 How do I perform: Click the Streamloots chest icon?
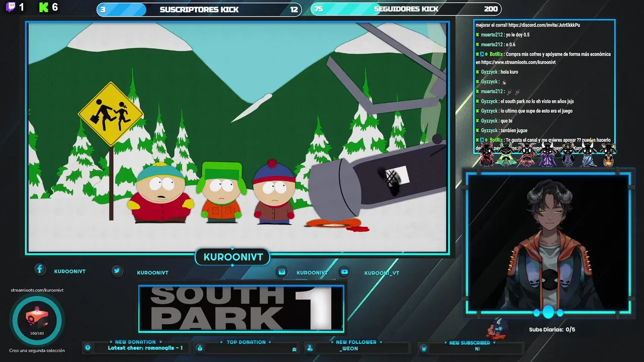click(x=37, y=318)
